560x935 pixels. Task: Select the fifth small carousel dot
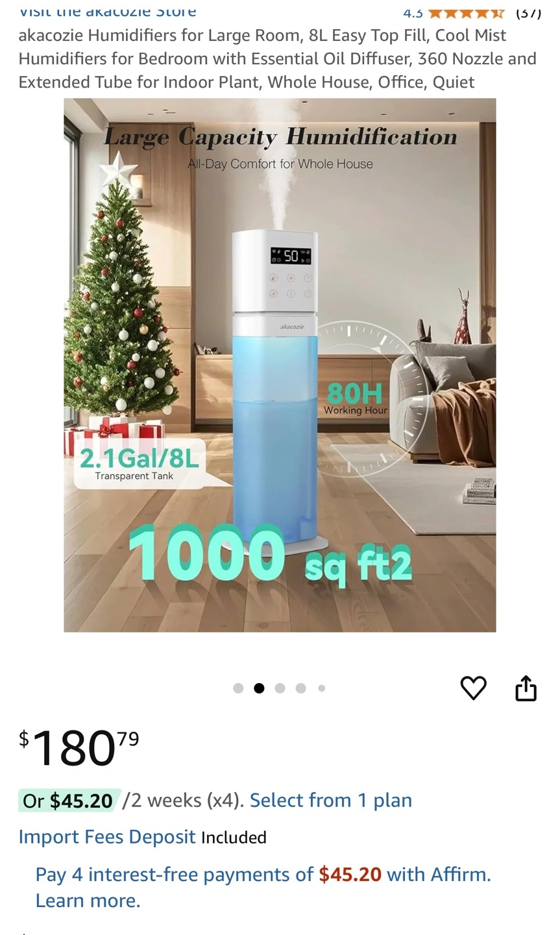pyautogui.click(x=321, y=688)
